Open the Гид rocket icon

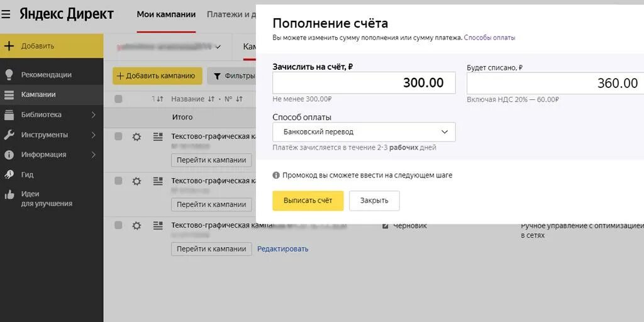click(9, 175)
